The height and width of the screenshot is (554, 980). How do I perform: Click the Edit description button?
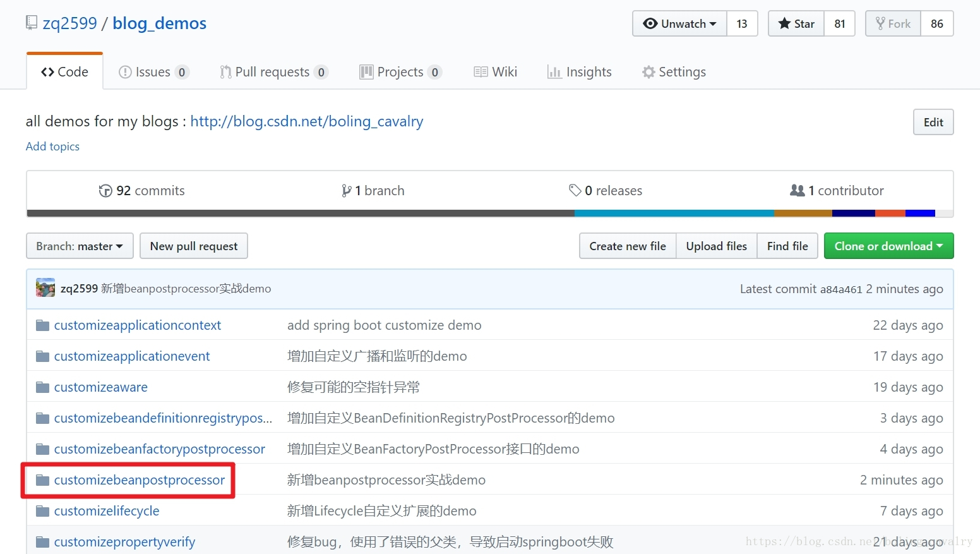933,122
